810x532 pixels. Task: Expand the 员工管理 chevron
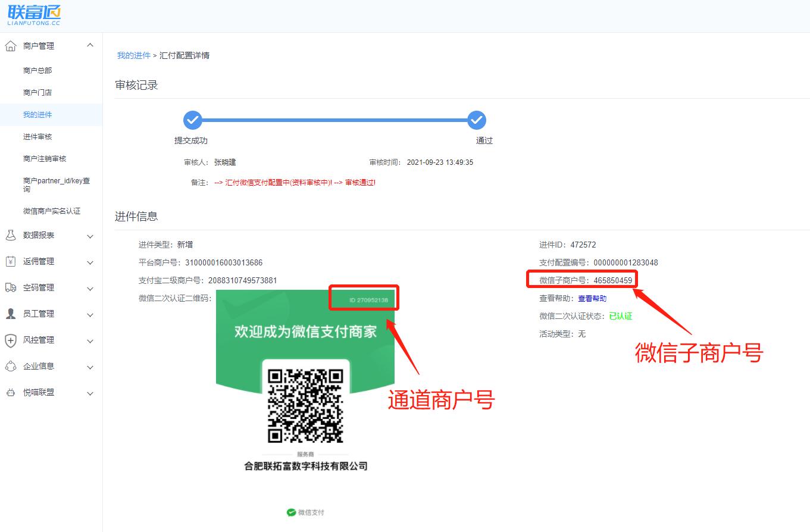point(90,315)
